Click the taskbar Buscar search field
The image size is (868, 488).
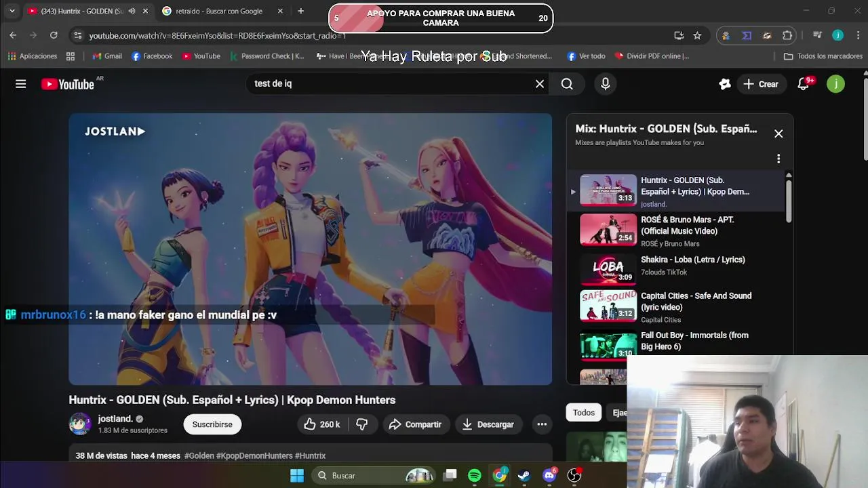(374, 476)
